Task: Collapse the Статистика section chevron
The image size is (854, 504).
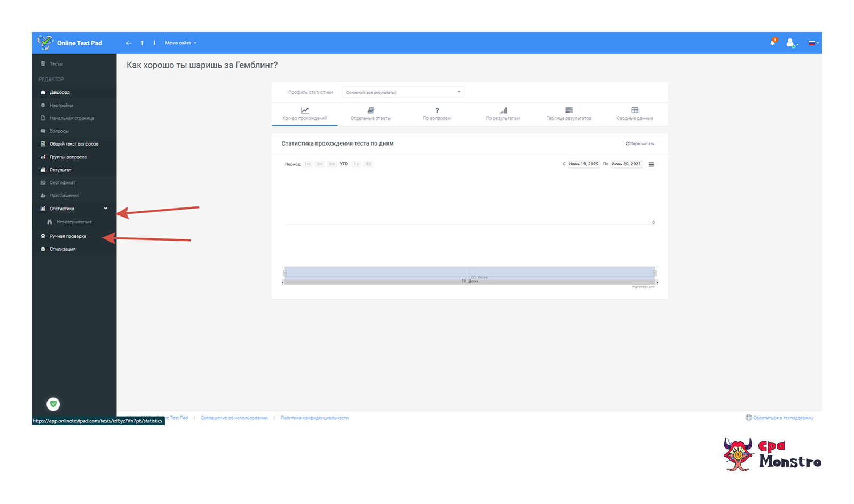Action: point(106,209)
